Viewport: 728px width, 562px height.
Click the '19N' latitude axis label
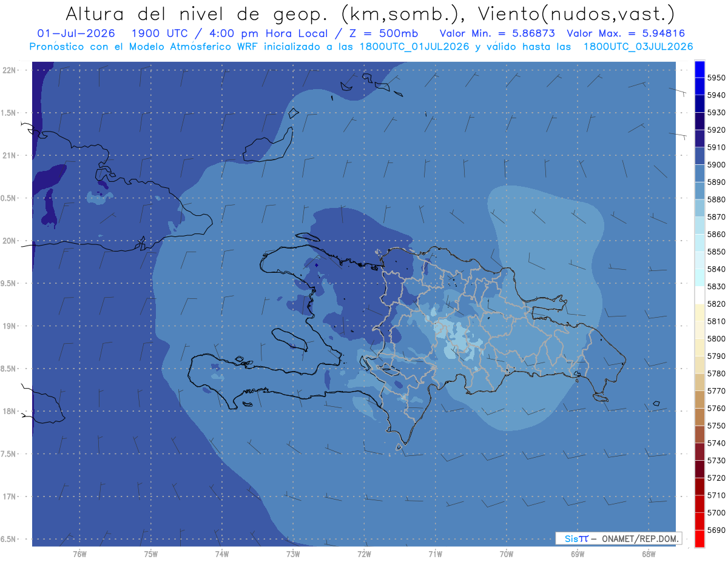(x=8, y=326)
